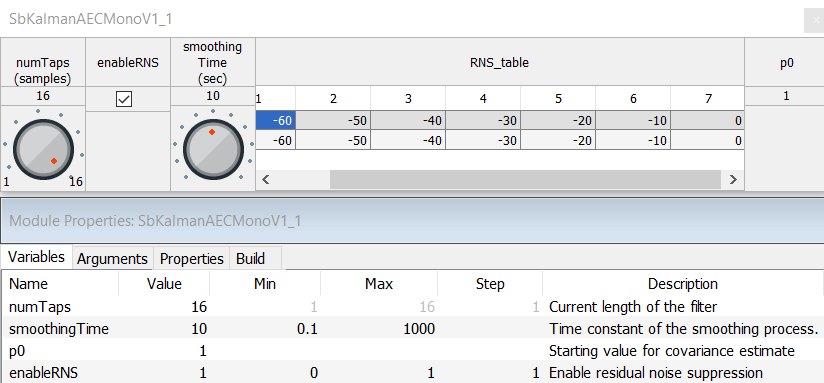Click the RNS_table horizontal scrollbar thumb
The width and height of the screenshot is (824, 383).
[x=526, y=180]
